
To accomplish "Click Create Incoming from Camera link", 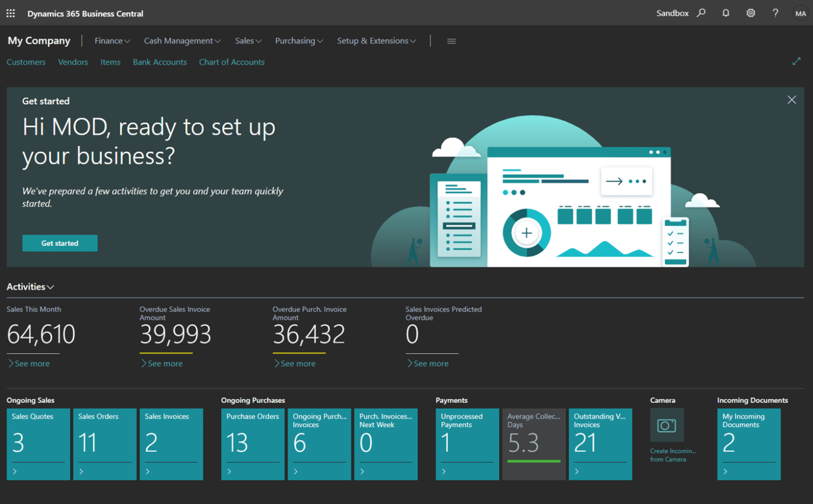I will (x=673, y=455).
